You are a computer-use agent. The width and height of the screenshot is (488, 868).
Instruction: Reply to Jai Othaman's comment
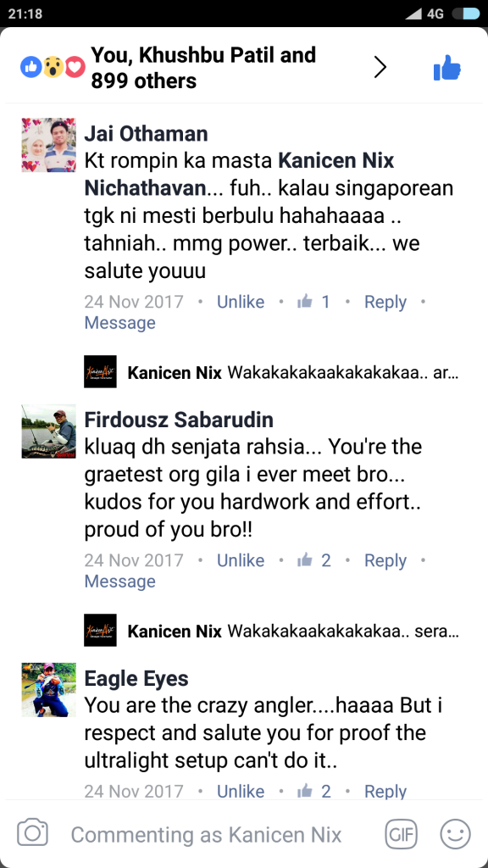click(x=385, y=302)
